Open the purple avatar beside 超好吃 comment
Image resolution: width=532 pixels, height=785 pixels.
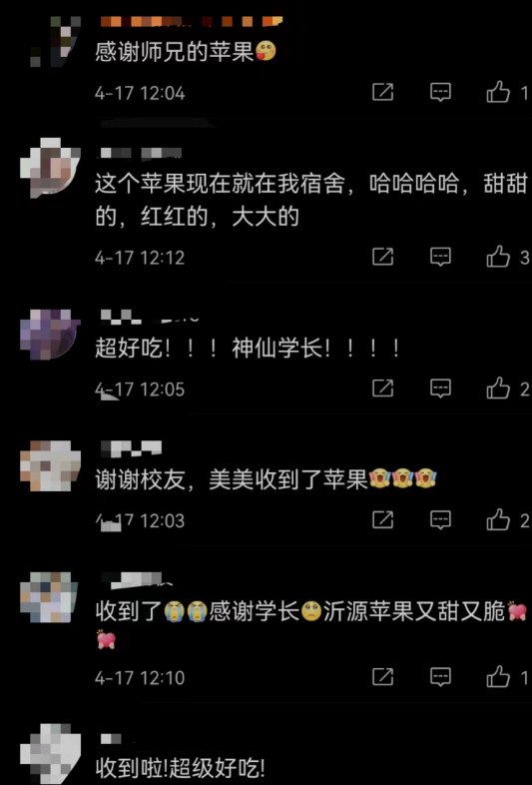[50, 334]
